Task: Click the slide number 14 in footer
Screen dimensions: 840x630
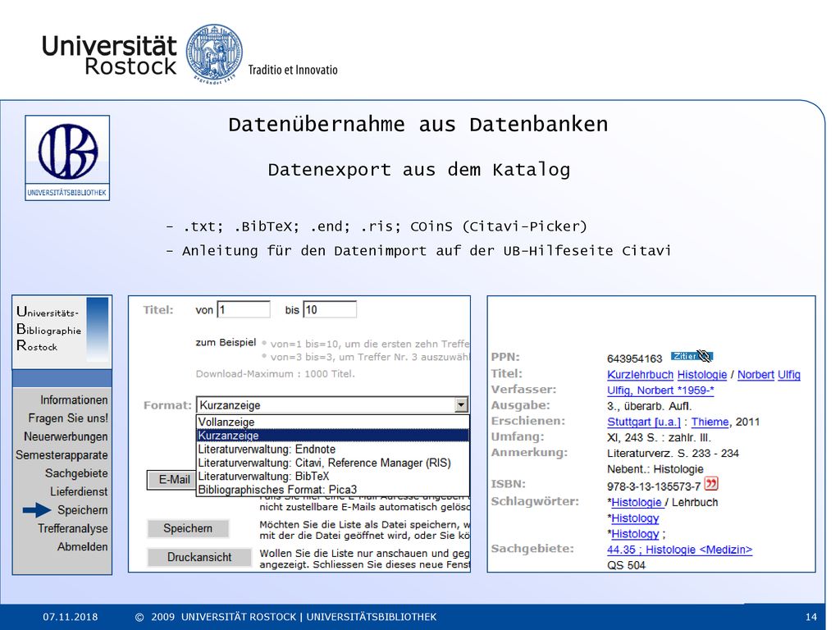Action: [811, 617]
